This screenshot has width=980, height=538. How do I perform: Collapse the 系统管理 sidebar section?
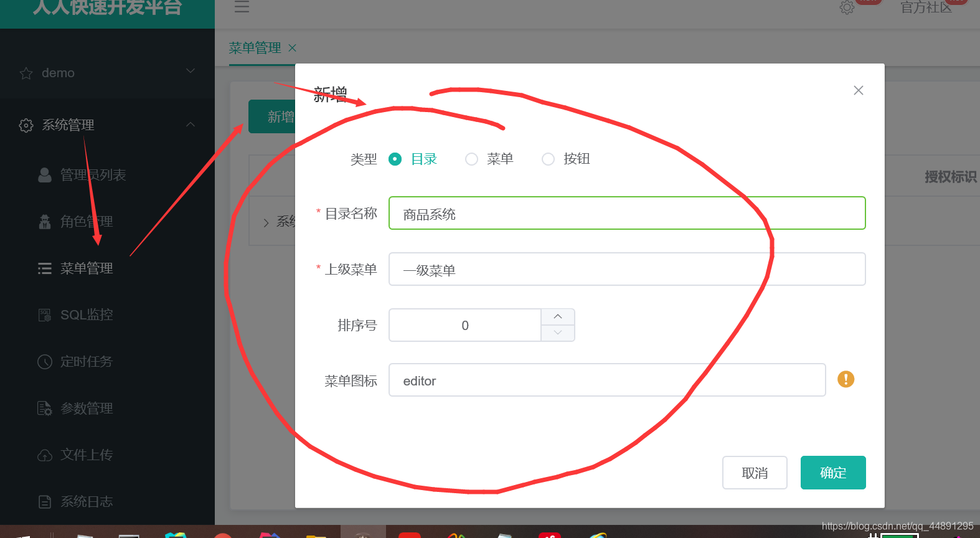click(x=107, y=125)
